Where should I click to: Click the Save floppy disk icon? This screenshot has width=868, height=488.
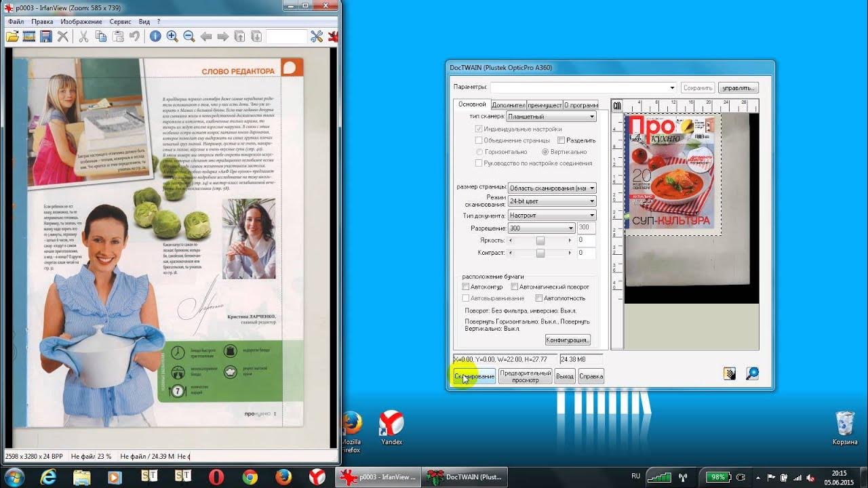point(46,37)
